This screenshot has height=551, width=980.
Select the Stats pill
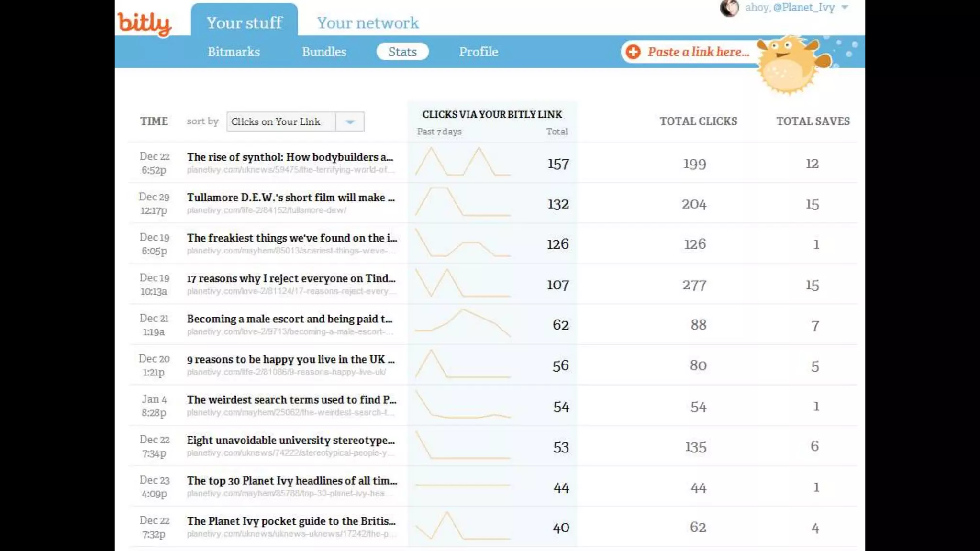(402, 52)
